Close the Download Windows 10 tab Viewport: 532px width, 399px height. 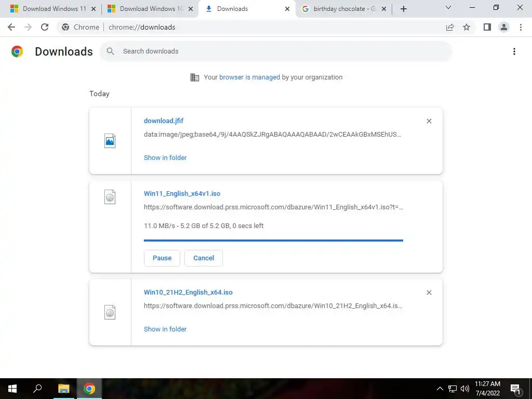click(191, 9)
